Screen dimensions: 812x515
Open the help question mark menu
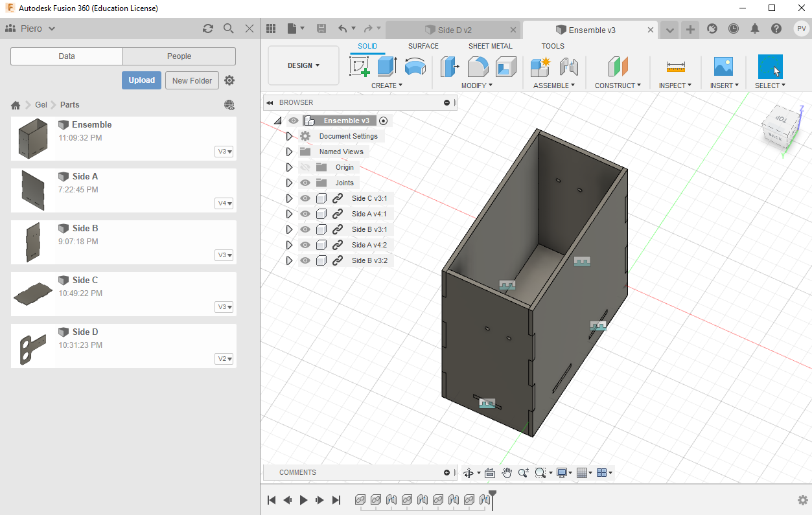[x=776, y=29]
